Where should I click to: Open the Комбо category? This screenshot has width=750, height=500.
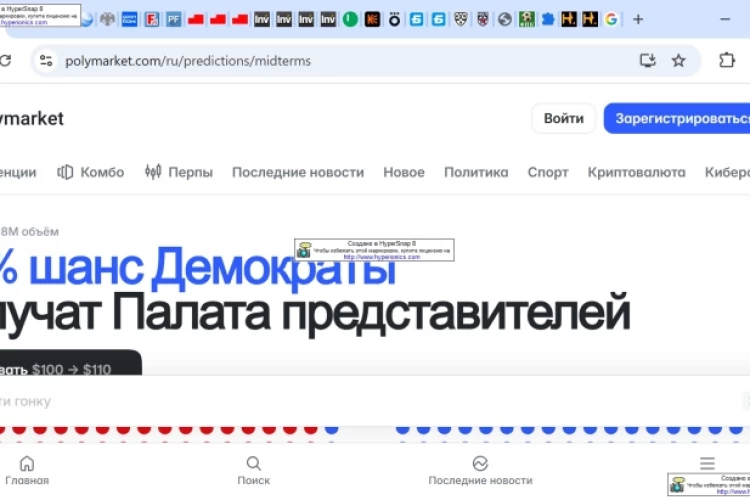[90, 172]
